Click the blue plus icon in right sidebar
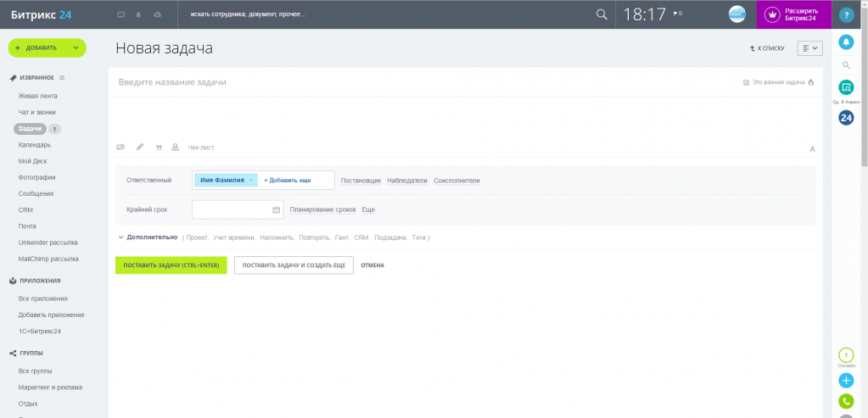Viewport: 868px width, 418px height. click(846, 381)
